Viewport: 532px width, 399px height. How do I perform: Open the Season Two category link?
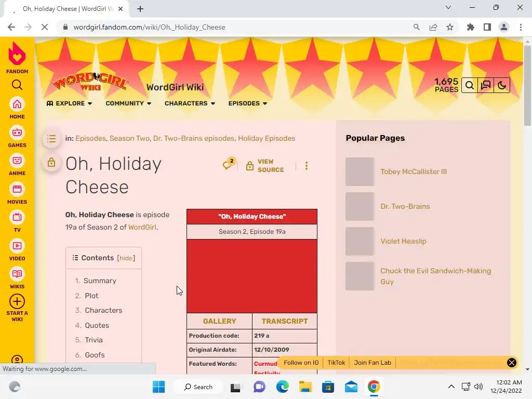pyautogui.click(x=129, y=138)
